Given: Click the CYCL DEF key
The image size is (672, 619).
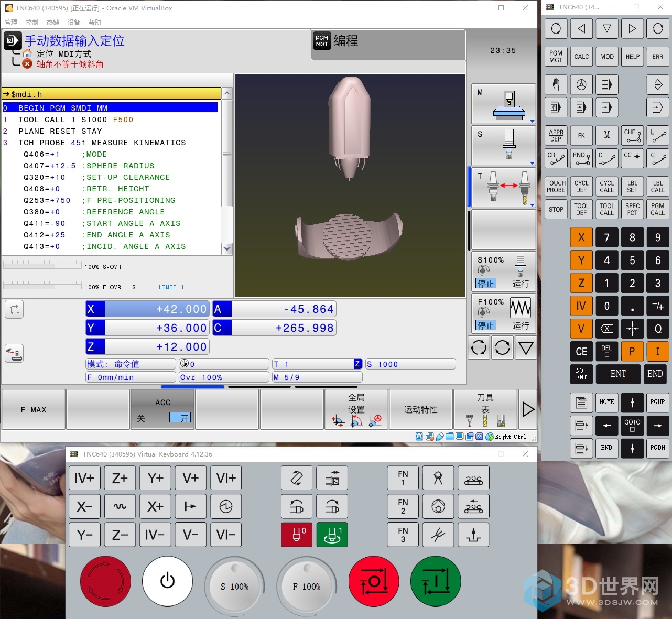Looking at the screenshot, I should coord(581,187).
